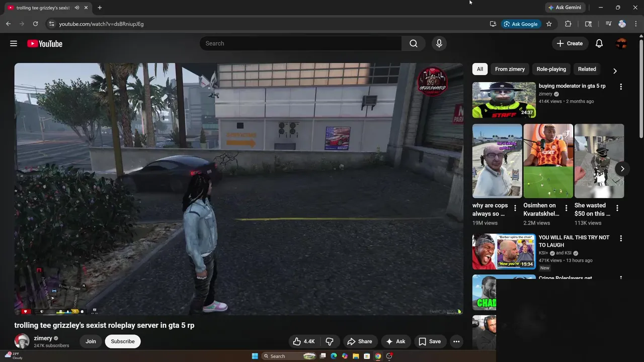This screenshot has height=362, width=644.
Task: Click zimery channel name link
Action: [43, 338]
